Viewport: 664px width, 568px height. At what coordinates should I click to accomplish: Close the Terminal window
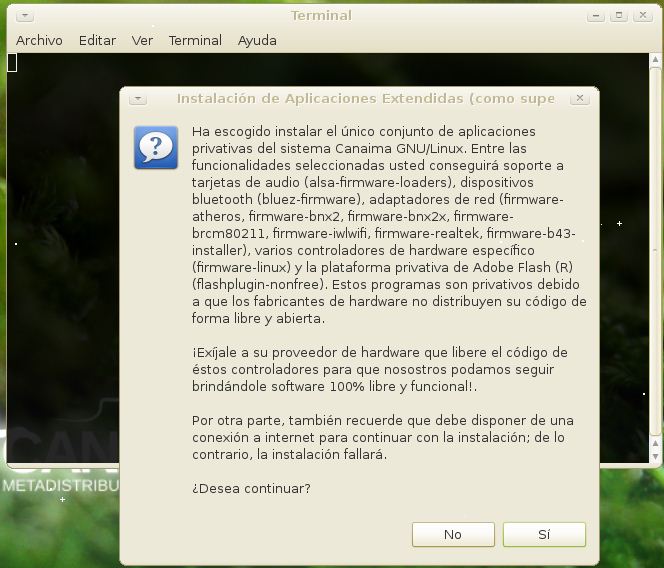(642, 16)
